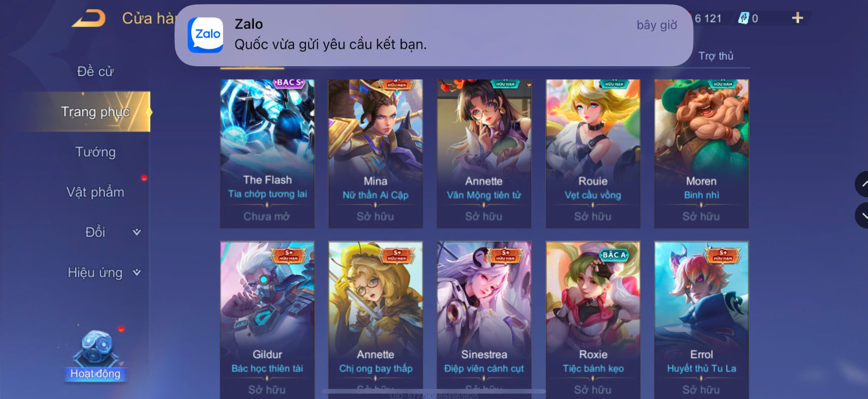Screen dimensions: 868x399
Task: Tap the golden back arrow icon
Action: coord(89,18)
